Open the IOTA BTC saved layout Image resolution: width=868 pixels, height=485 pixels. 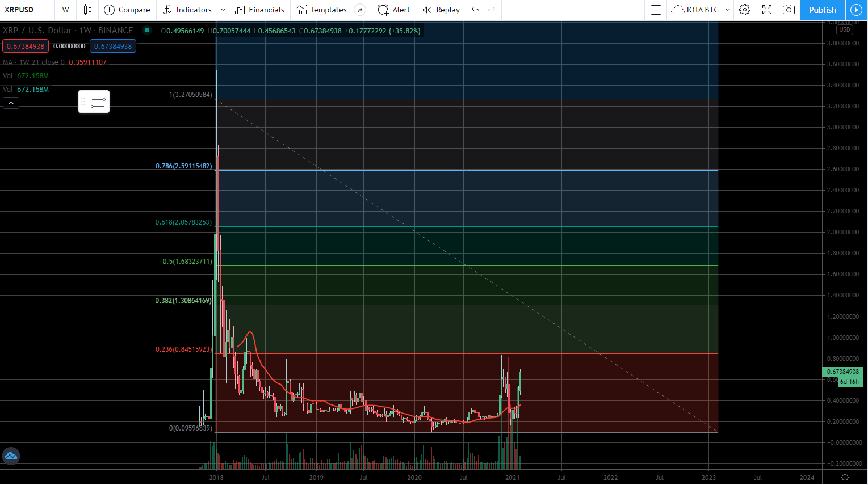(x=695, y=10)
